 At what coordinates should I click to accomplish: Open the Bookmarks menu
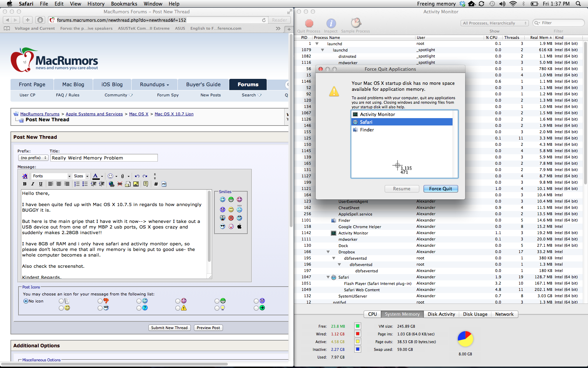pos(124,4)
